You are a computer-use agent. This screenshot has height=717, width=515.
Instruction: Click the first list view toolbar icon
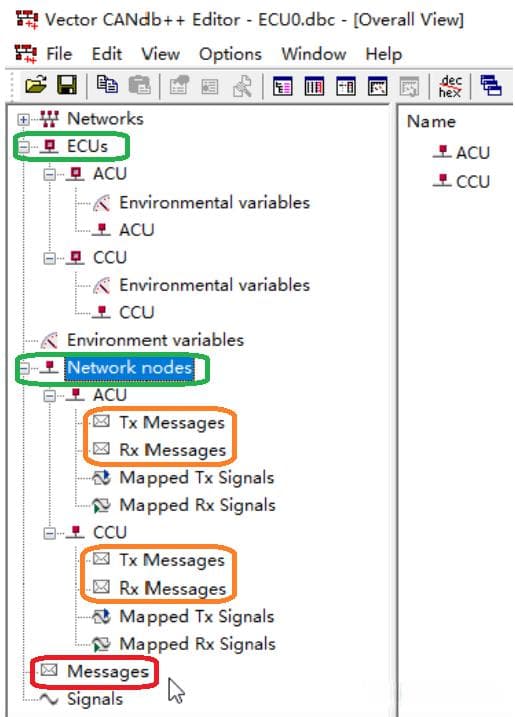point(282,86)
